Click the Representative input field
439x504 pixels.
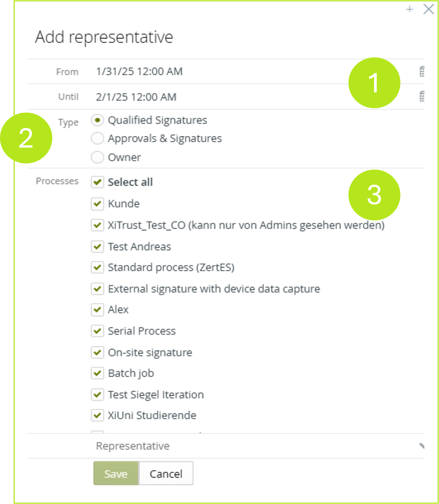click(x=253, y=446)
